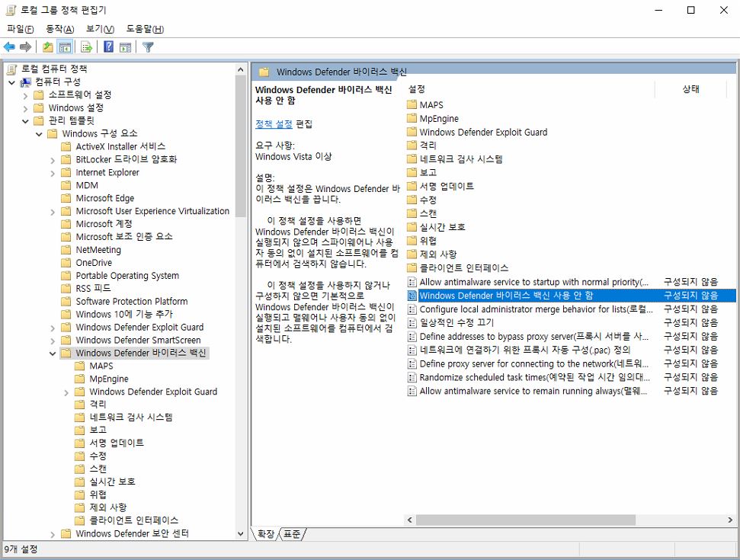Click the 스캔 folder icon in settings list
The image size is (740, 560).
pyautogui.click(x=412, y=213)
